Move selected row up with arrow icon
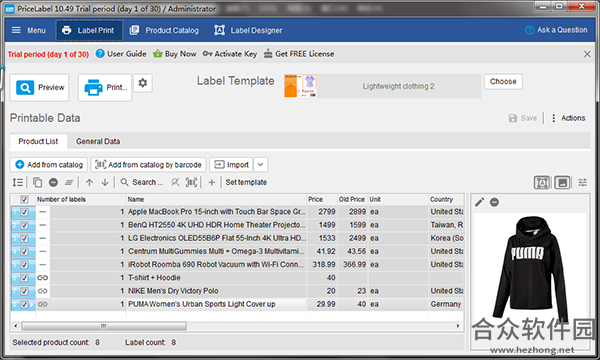The image size is (600, 360). [x=89, y=182]
